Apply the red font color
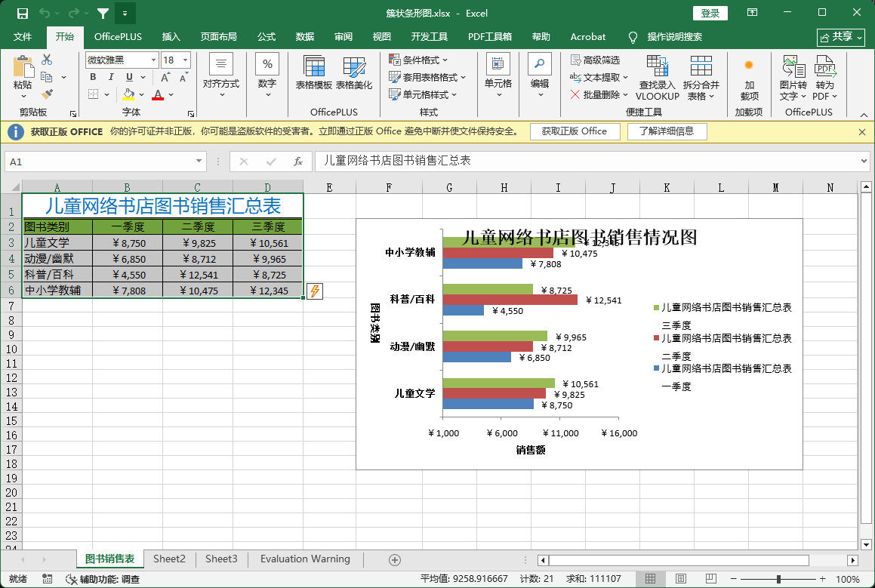875x588 pixels. click(158, 94)
